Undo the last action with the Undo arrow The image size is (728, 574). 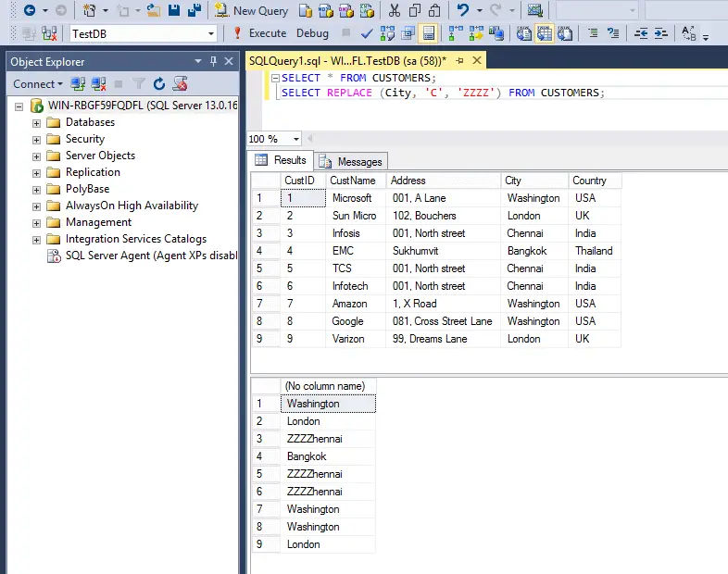coord(462,10)
